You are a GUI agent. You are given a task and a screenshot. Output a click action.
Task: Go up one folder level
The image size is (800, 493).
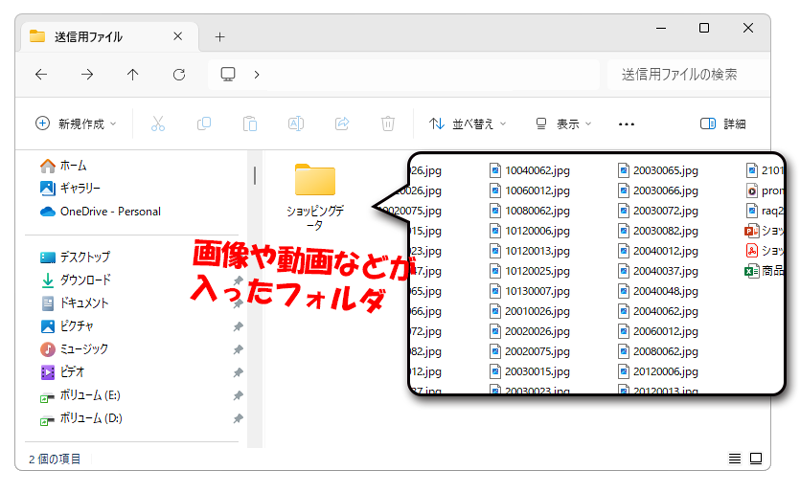pyautogui.click(x=133, y=74)
